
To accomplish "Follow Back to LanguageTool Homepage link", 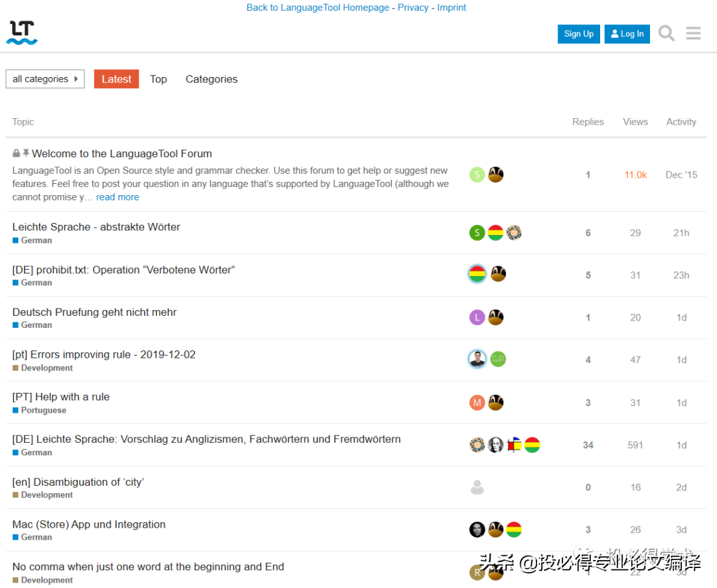I will (318, 7).
